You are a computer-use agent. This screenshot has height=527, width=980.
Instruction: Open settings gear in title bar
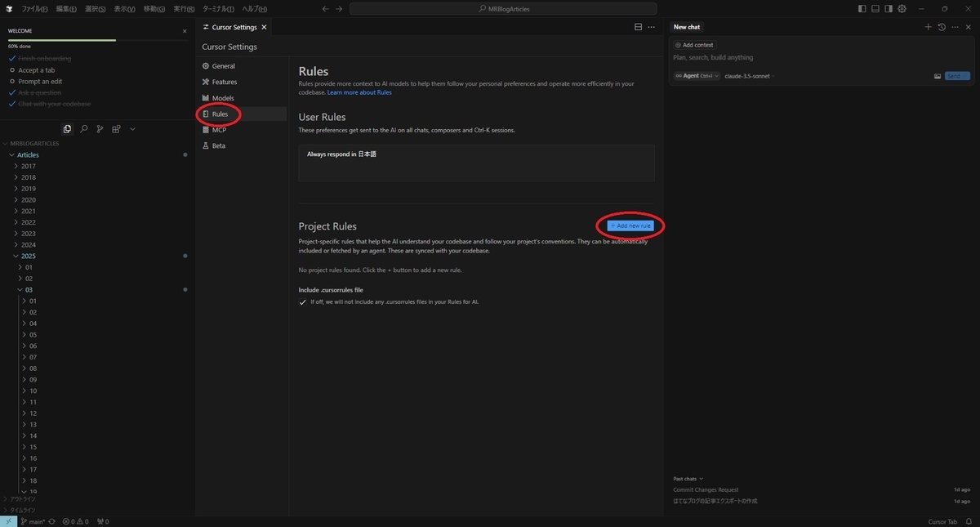tap(902, 9)
